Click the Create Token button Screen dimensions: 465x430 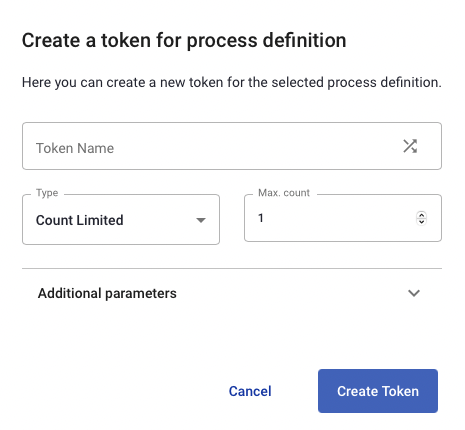pos(378,391)
